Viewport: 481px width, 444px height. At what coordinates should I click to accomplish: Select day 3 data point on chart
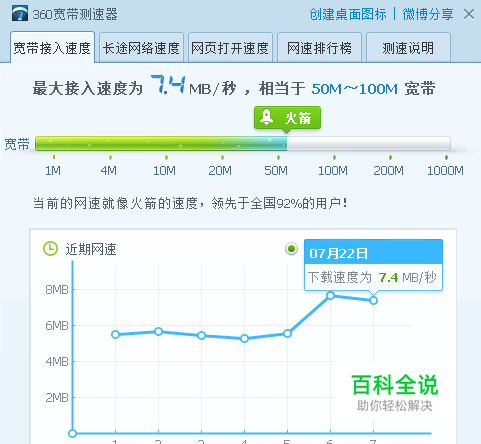201,336
